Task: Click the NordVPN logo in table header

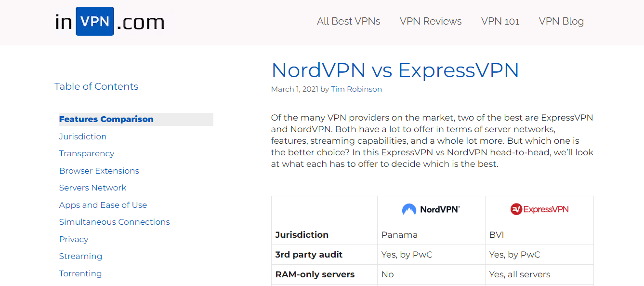Action: (x=431, y=209)
